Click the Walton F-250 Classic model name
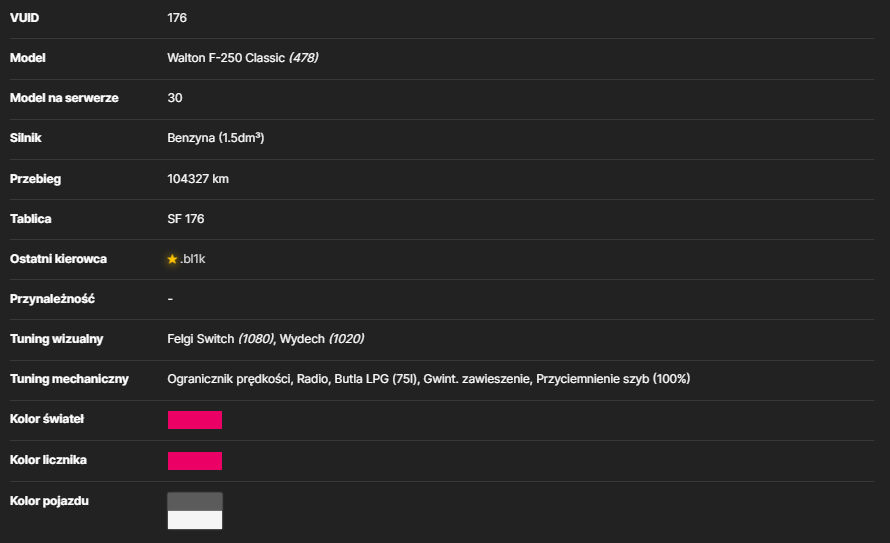 click(x=226, y=58)
